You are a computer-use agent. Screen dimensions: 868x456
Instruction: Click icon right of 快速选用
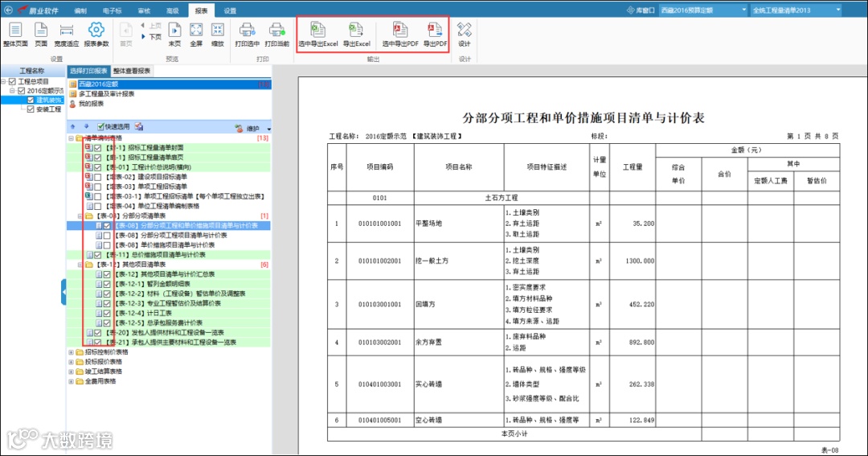139,127
